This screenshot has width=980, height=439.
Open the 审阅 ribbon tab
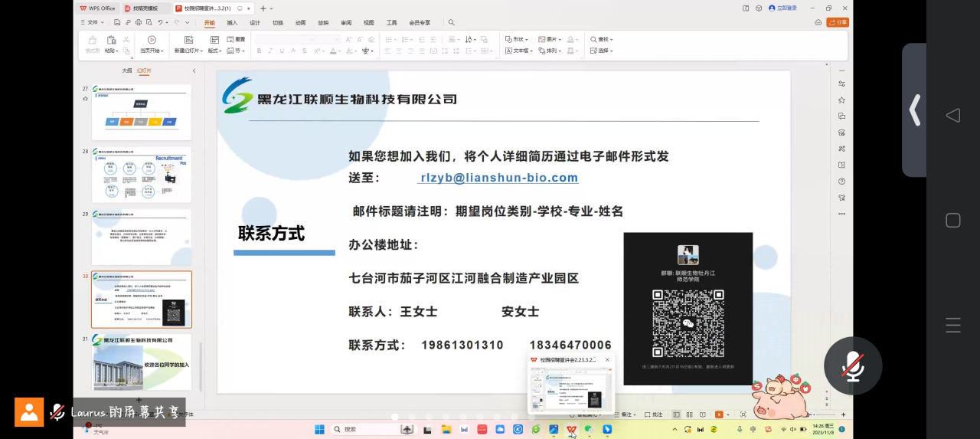(x=346, y=23)
